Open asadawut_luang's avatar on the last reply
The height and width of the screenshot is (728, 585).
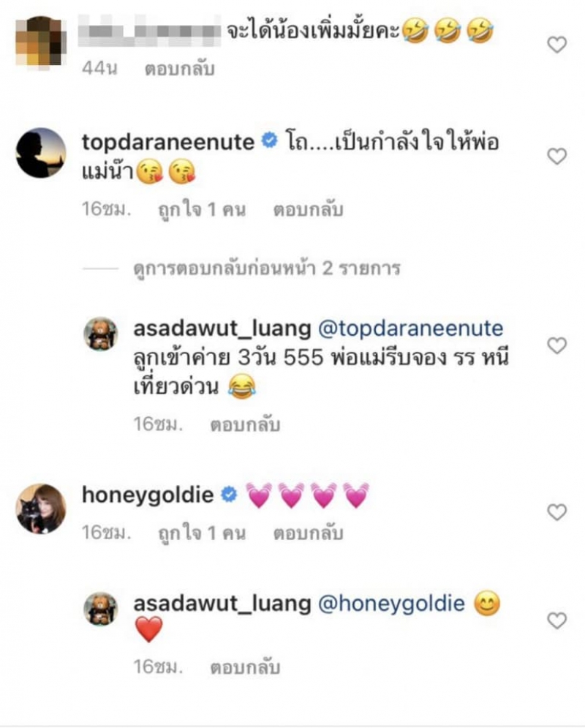point(100,609)
